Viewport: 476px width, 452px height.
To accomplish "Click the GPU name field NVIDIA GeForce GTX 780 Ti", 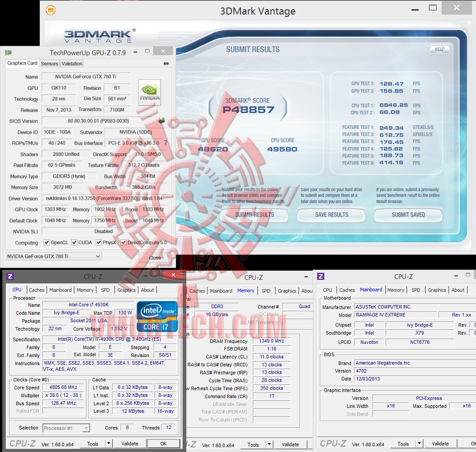I will pos(86,76).
